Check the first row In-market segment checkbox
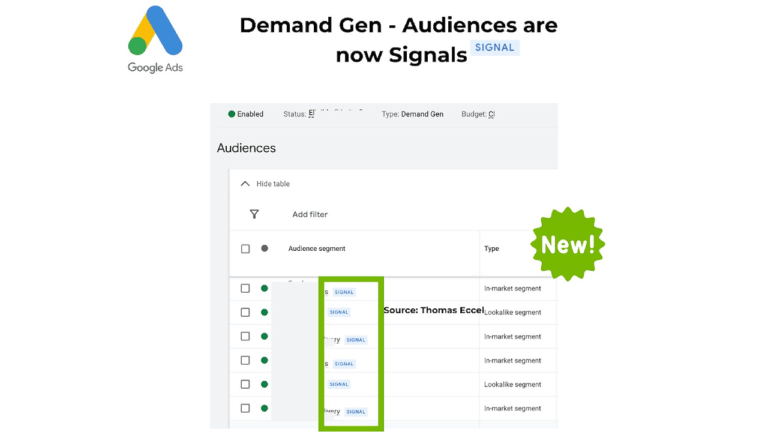Screen dimensions: 768x432 (245, 288)
